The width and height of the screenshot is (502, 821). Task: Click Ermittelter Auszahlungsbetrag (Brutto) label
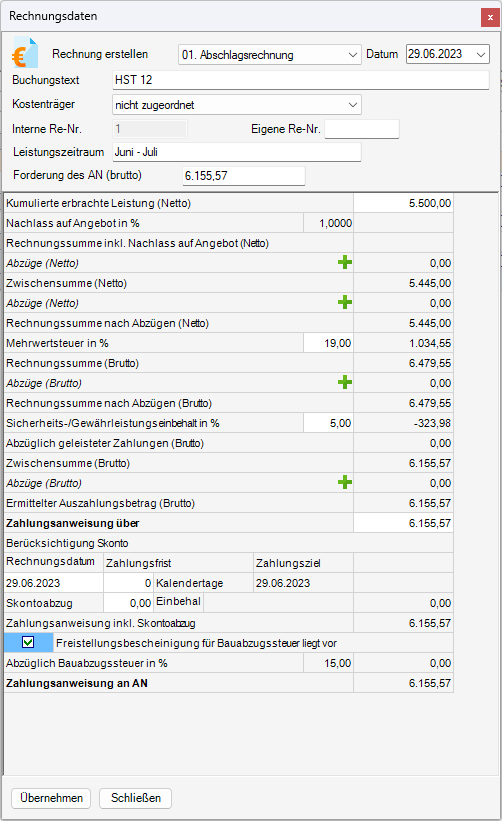point(101,503)
